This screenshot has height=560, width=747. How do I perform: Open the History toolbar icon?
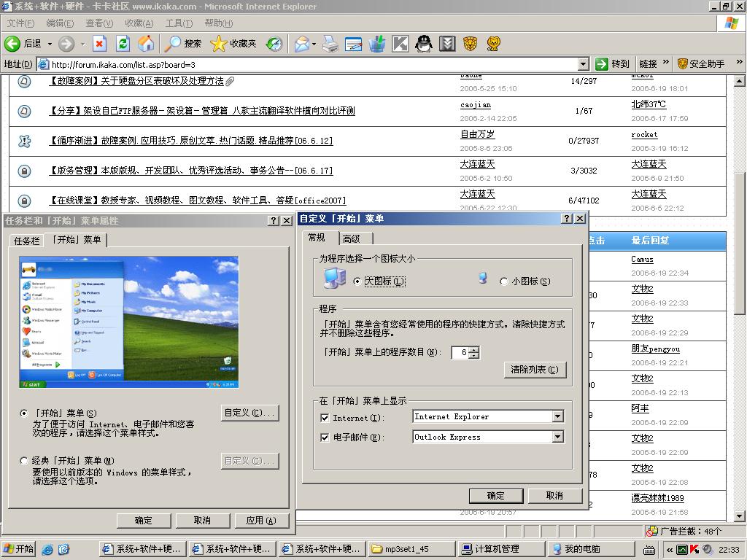tap(274, 44)
